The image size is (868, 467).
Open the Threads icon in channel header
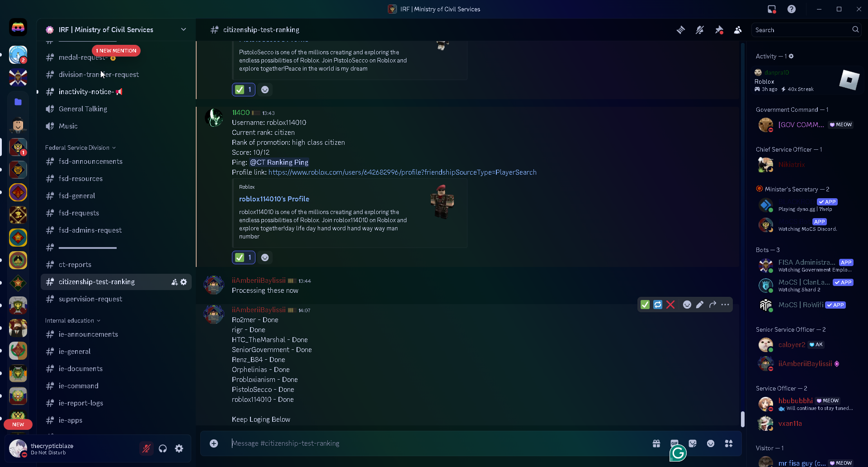[680, 30]
